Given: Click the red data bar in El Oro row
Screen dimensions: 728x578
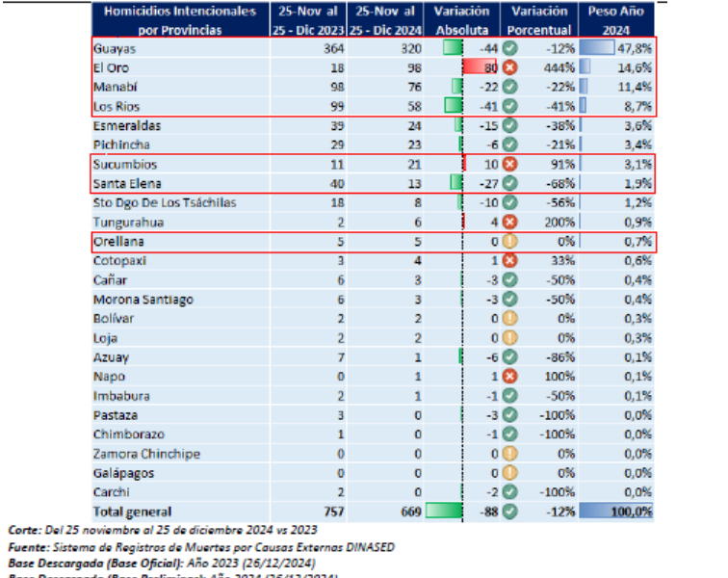Looking at the screenshot, I should [x=480, y=68].
